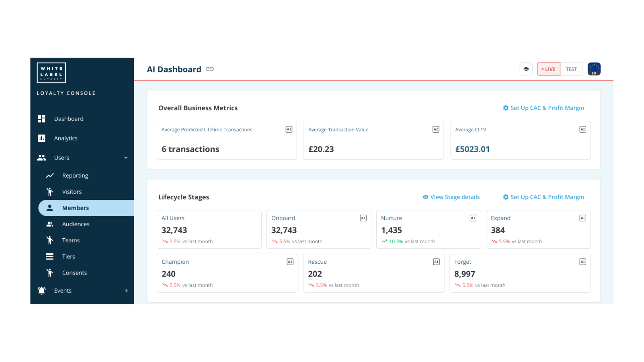The width and height of the screenshot is (644, 362).
Task: Click AI badge on Average Transaction Value
Action: click(x=436, y=129)
